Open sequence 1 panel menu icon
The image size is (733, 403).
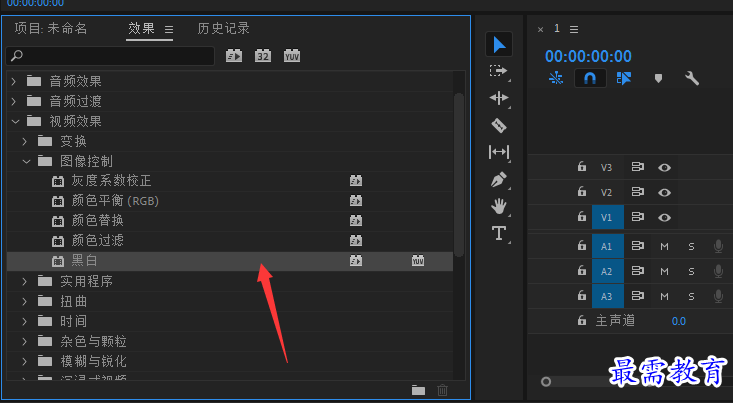coord(574,29)
